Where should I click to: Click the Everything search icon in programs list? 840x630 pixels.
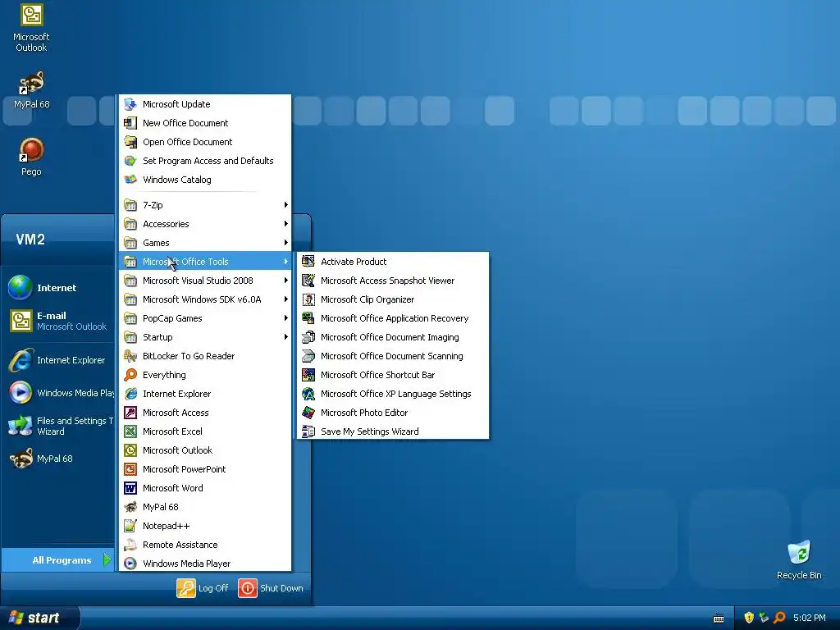pyautogui.click(x=130, y=374)
